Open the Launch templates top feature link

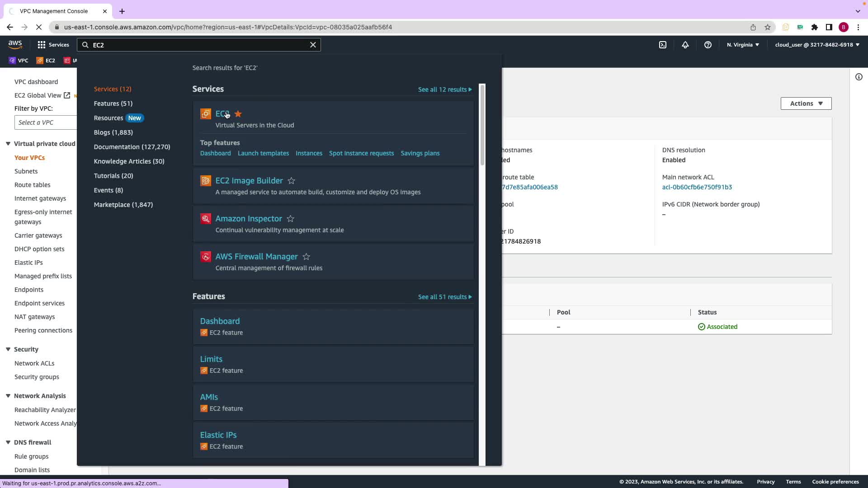[x=263, y=153]
